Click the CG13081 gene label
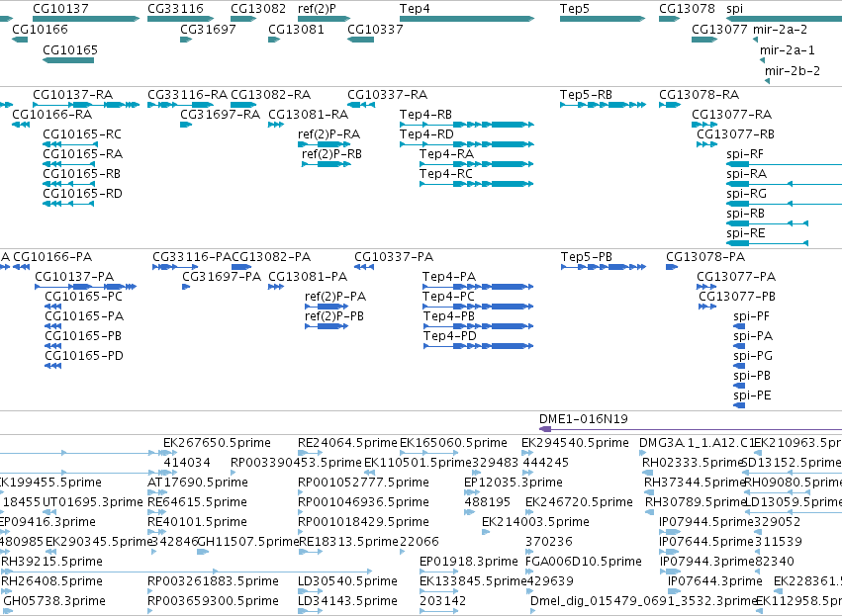 tap(296, 30)
